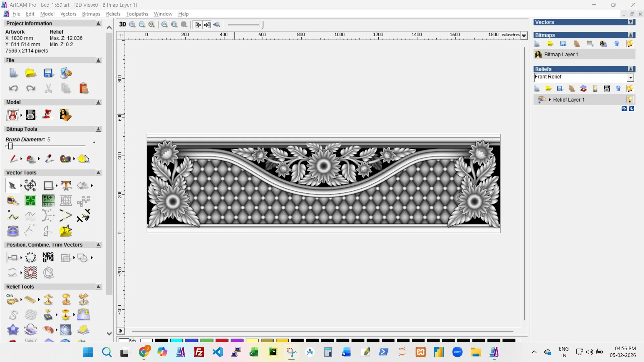Open the vector Nesting tool

click(x=48, y=257)
